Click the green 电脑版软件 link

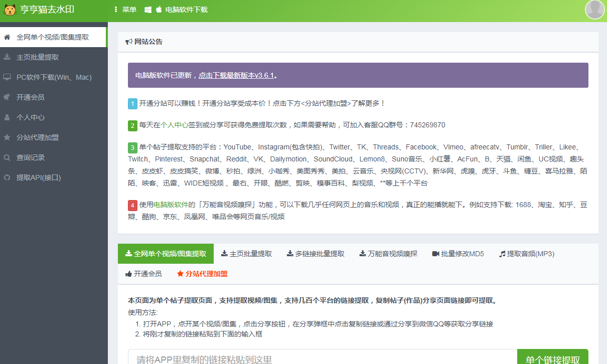click(x=170, y=205)
